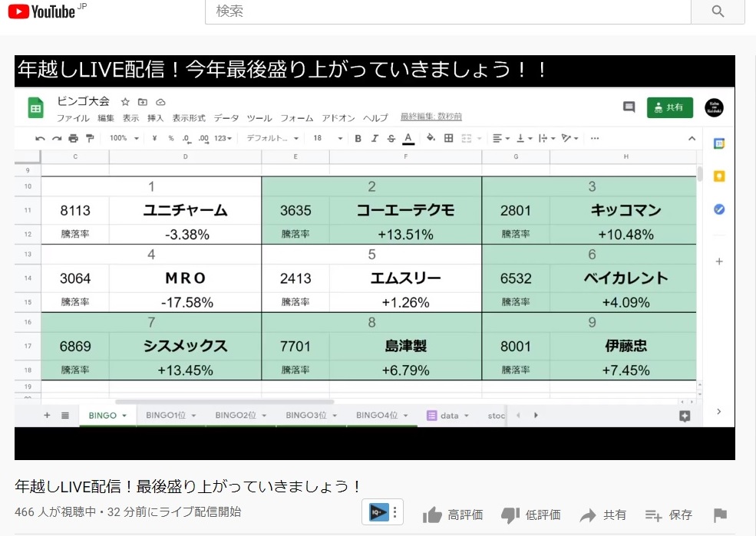Open the 編集 menu
Screen dimensions: 756x536
[106, 118]
